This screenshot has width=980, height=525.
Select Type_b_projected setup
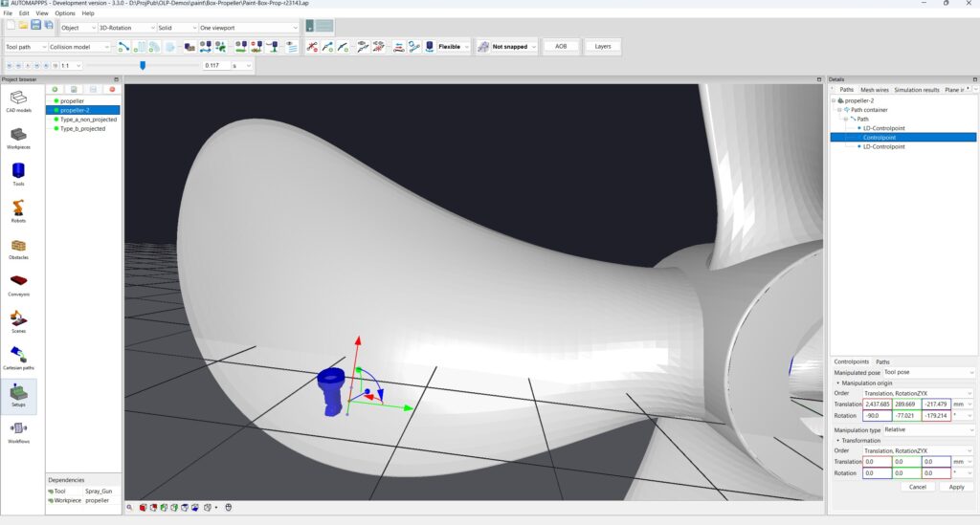[x=82, y=128]
